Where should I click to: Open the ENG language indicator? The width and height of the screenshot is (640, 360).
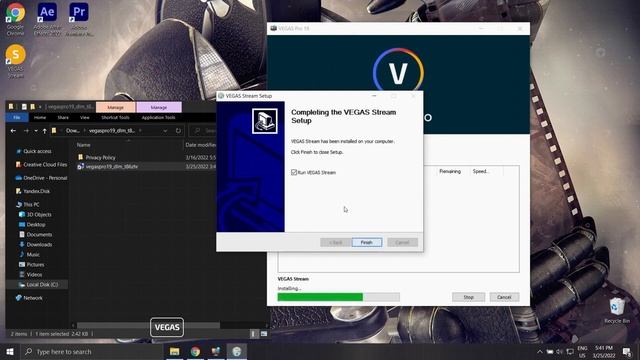pos(582,351)
